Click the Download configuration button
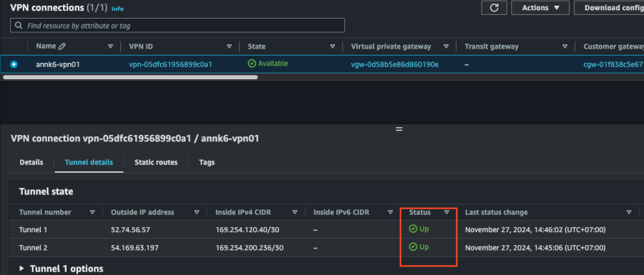 tap(609, 8)
